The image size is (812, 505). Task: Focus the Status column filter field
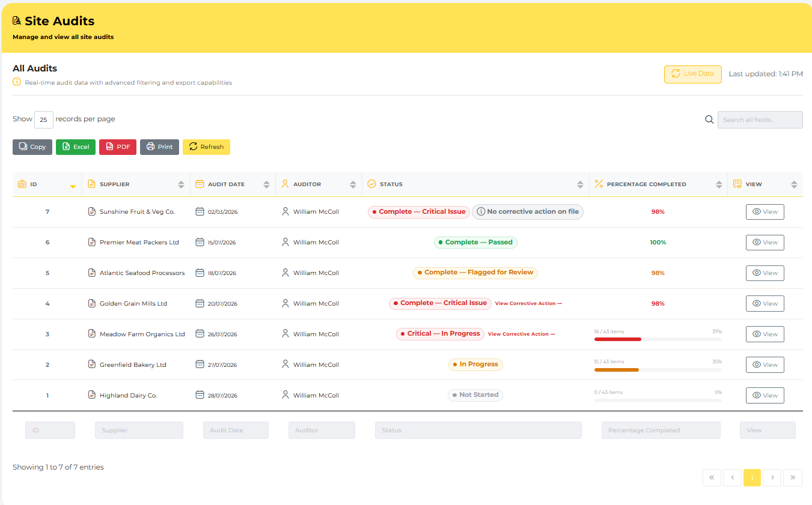coord(478,430)
